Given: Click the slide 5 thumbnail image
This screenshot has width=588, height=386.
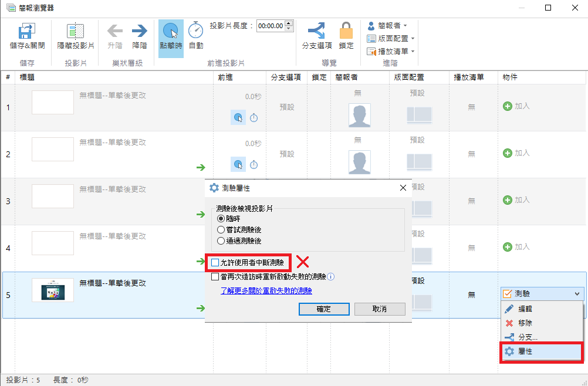Looking at the screenshot, I should [52, 290].
